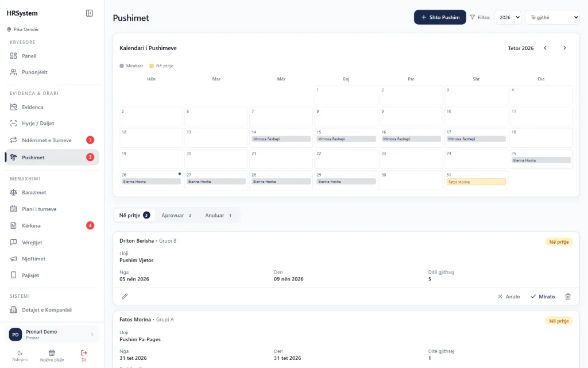The image size is (588, 368).
Task: Switch to Në pritje tab
Action: pos(134,215)
